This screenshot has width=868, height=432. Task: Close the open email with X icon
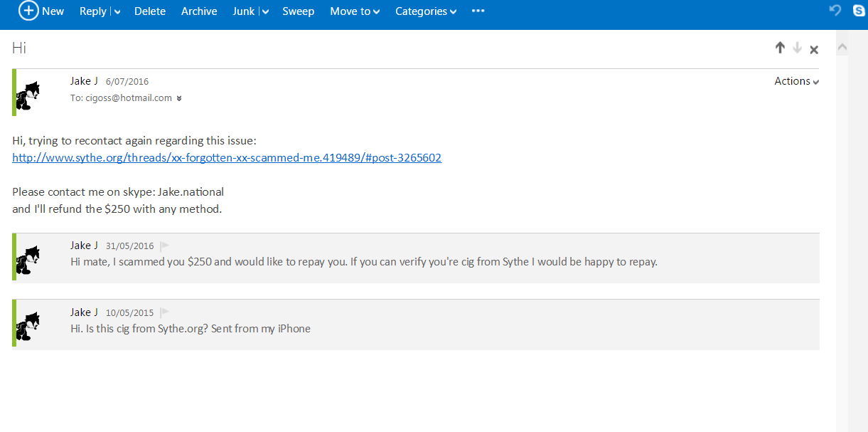(x=814, y=49)
